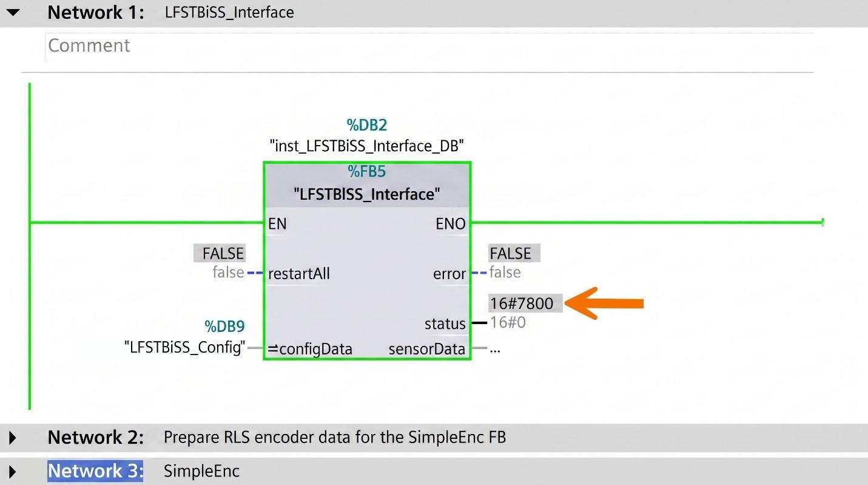Select network title LFSTBiSS_Interface text
The image size is (868, 485).
229,13
